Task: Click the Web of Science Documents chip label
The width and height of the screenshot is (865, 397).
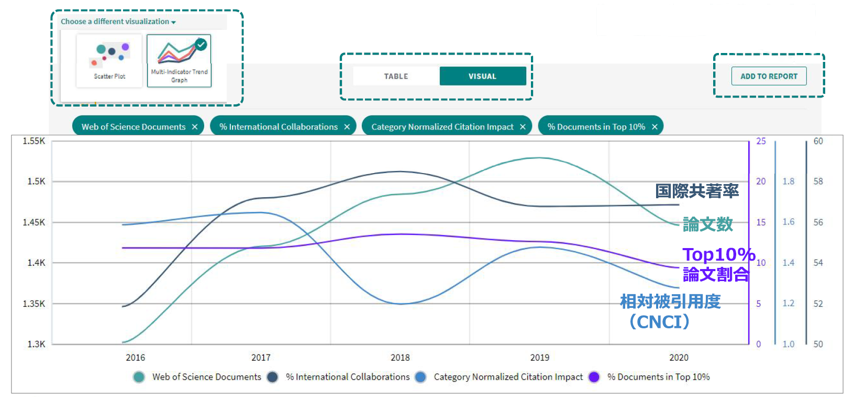Action: coord(133,127)
